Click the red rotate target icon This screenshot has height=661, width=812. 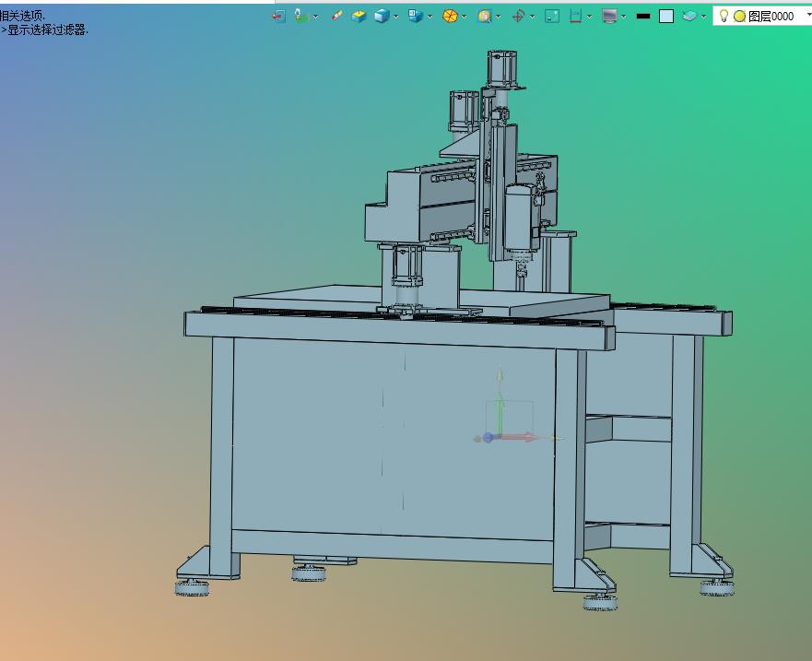(518, 17)
